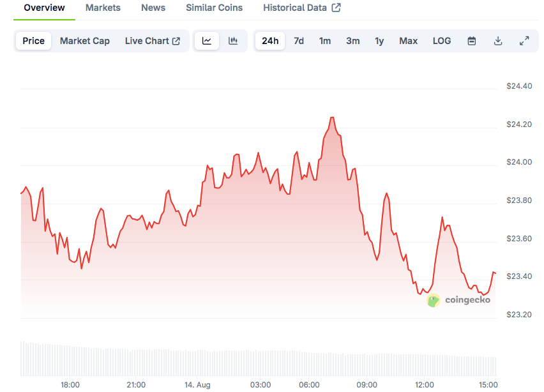Open the Markets tab
544x392 pixels.
pos(103,8)
